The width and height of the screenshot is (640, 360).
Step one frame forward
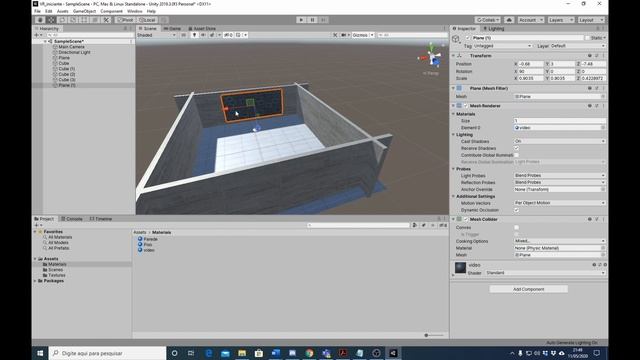pyautogui.click(x=323, y=20)
